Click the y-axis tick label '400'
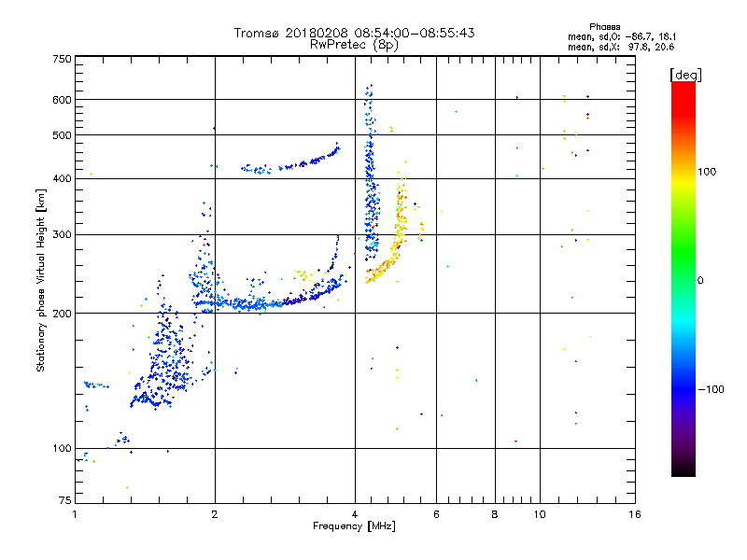Image resolution: width=747 pixels, height=560 pixels. [x=62, y=178]
